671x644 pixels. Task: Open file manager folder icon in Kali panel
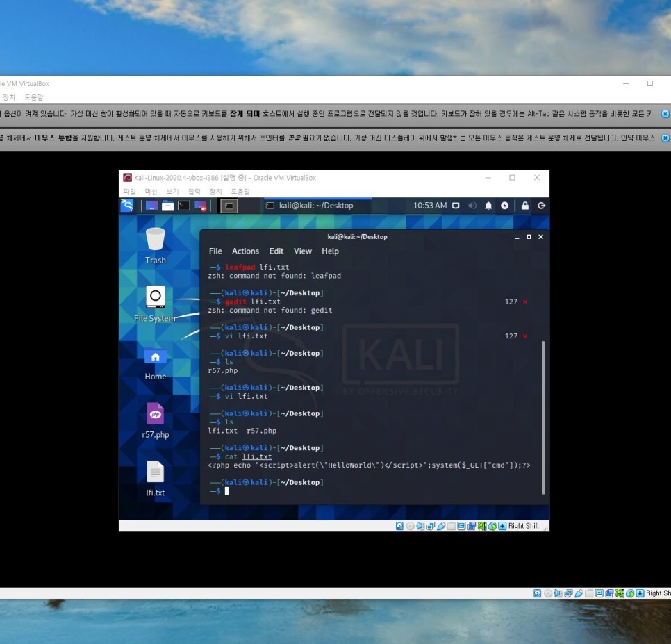168,206
